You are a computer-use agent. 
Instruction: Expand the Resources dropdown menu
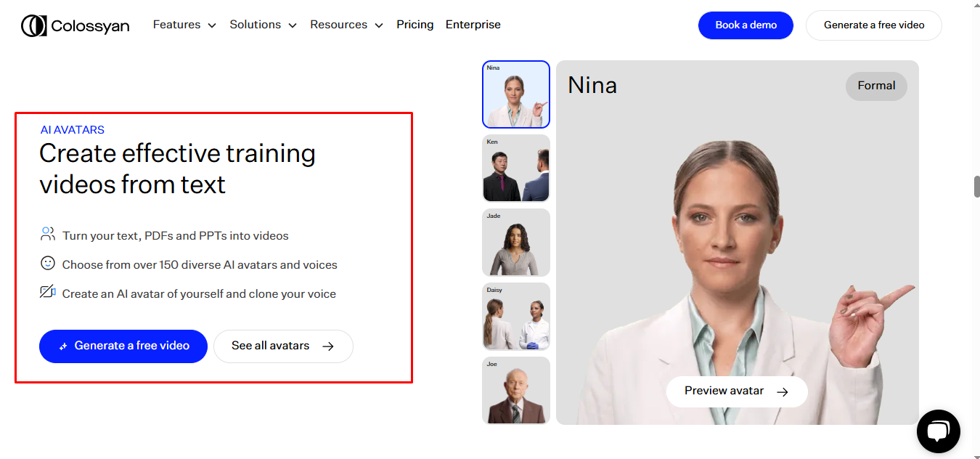click(x=346, y=25)
